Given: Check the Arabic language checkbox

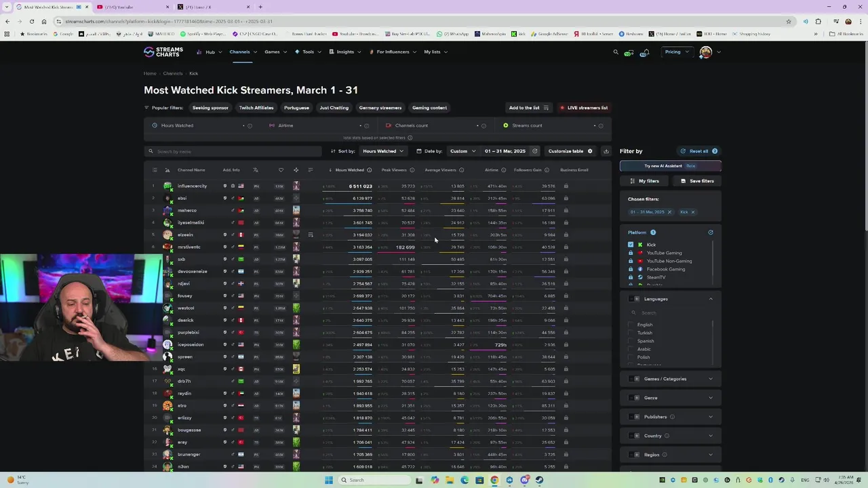Looking at the screenshot, I should pyautogui.click(x=631, y=349).
